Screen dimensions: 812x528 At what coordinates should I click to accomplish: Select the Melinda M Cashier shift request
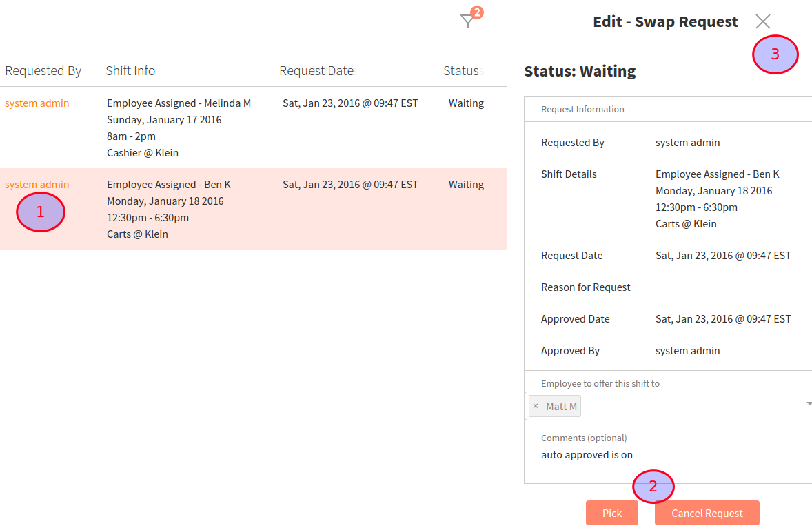[x=179, y=128]
